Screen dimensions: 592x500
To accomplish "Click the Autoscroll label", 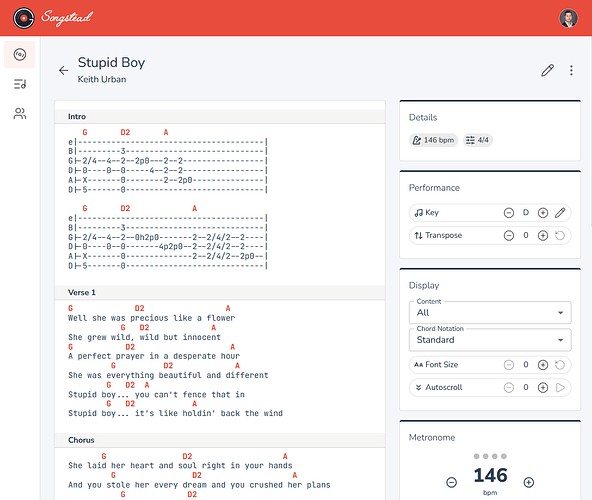I will coord(438,387).
